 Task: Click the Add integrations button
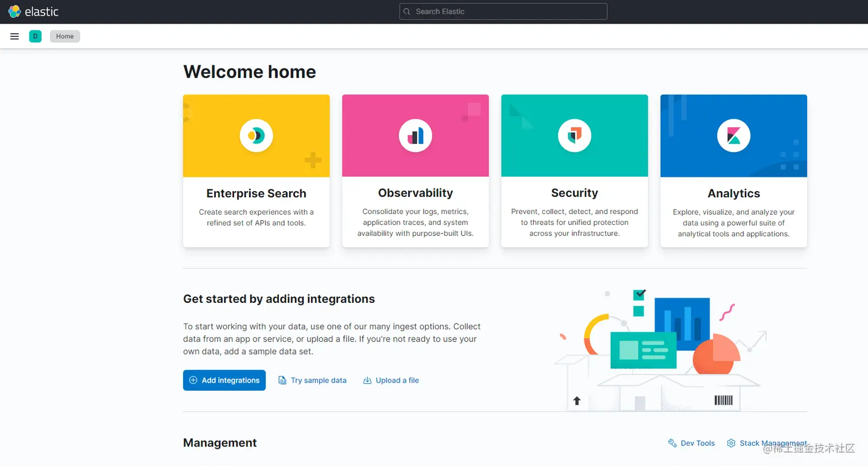coord(224,380)
